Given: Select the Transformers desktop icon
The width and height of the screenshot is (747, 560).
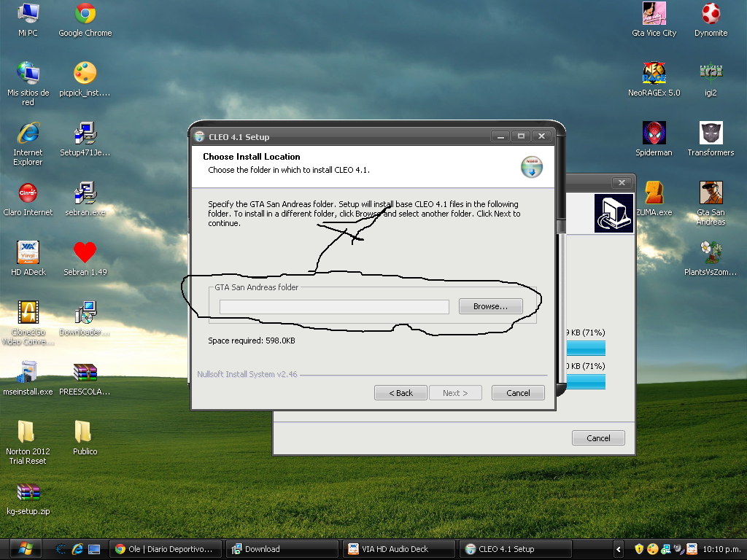Looking at the screenshot, I should coord(711,139).
